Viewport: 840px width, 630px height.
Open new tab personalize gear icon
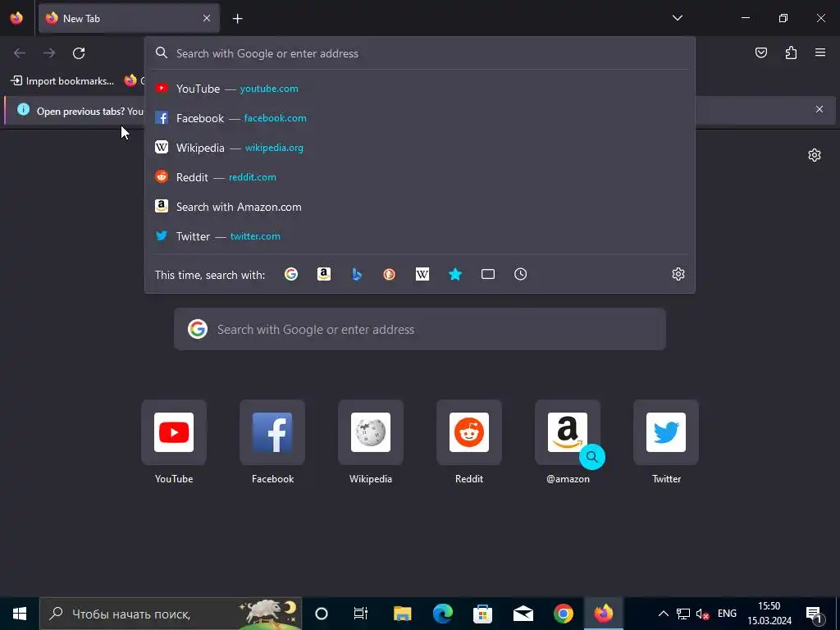click(815, 155)
